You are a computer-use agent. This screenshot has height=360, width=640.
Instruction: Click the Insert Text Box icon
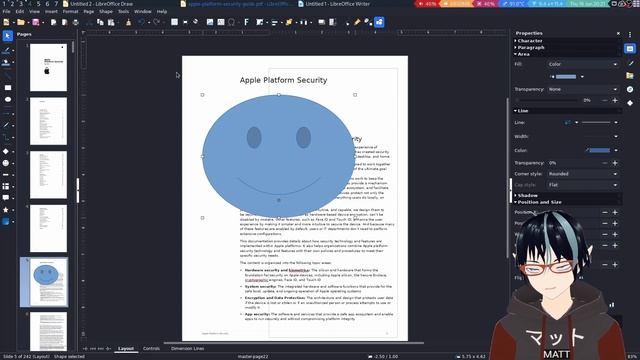221,22
